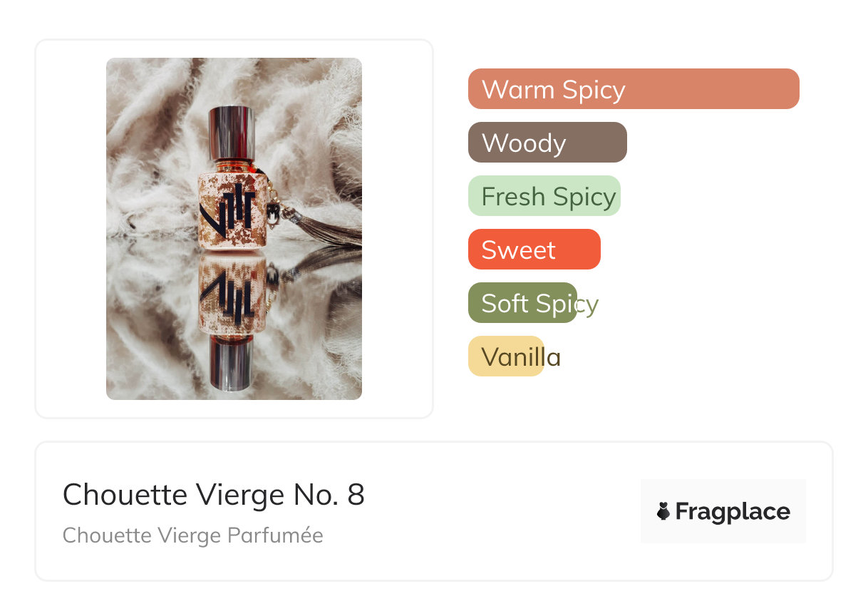Click the empty space right of the Vanilla bar

(677, 356)
